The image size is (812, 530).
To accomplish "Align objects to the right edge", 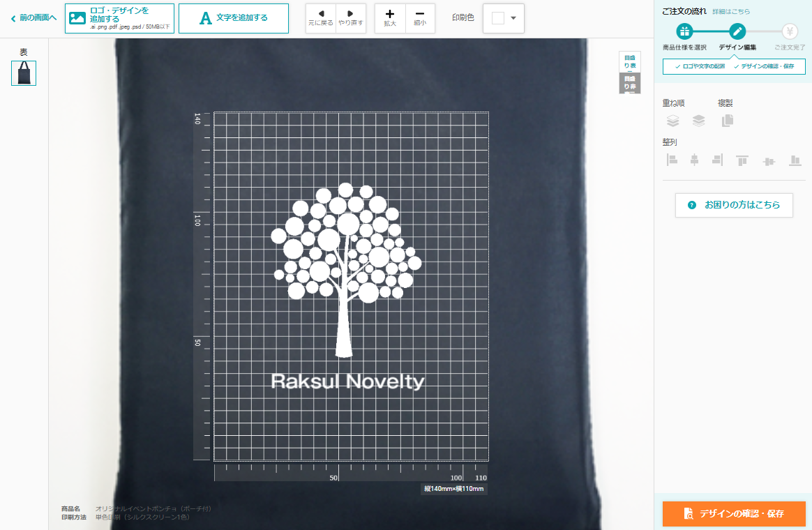I will (x=717, y=160).
